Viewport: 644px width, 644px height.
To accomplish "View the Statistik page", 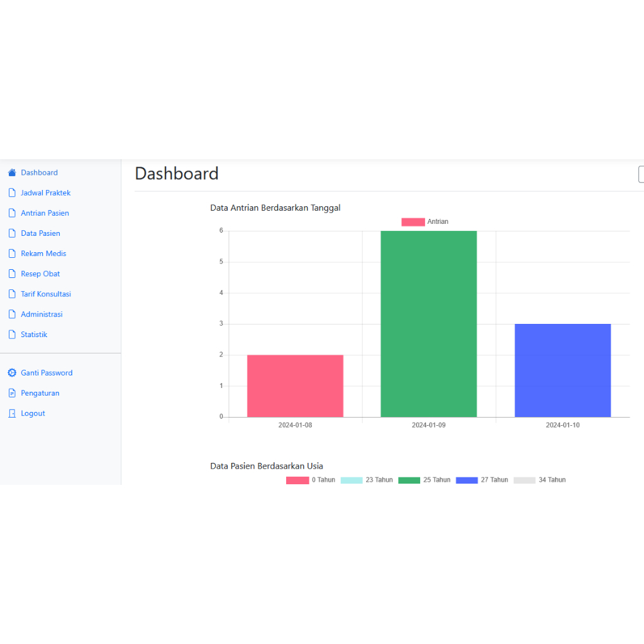I will (x=34, y=335).
